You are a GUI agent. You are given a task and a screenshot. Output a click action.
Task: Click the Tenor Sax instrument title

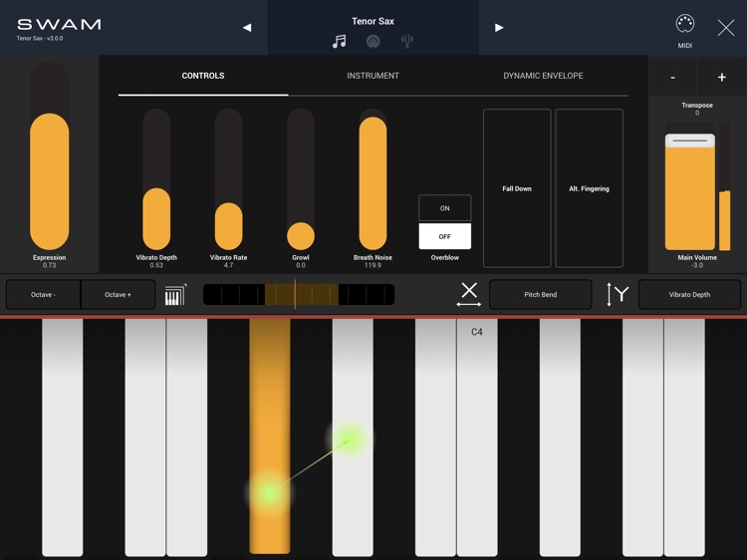coord(373,21)
